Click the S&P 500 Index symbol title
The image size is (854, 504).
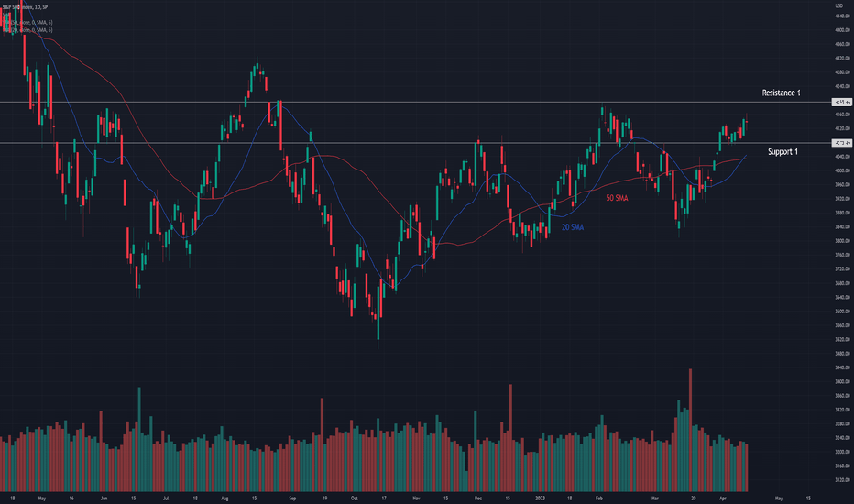[25, 7]
